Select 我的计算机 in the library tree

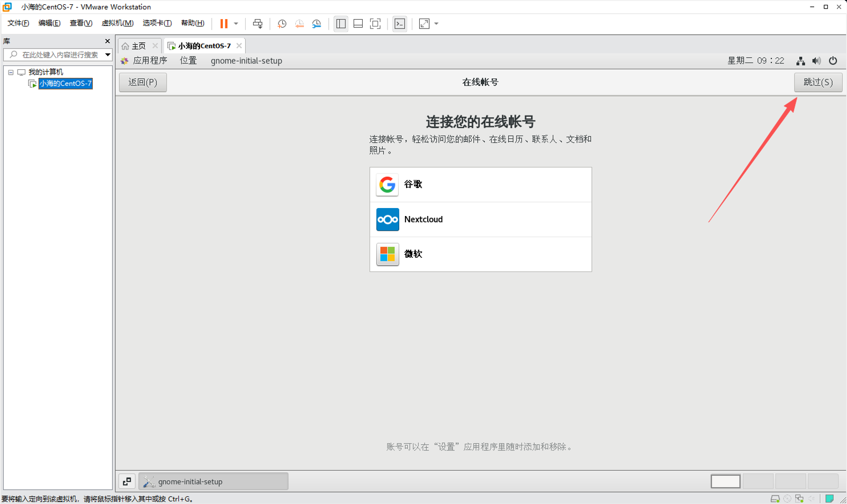(46, 72)
